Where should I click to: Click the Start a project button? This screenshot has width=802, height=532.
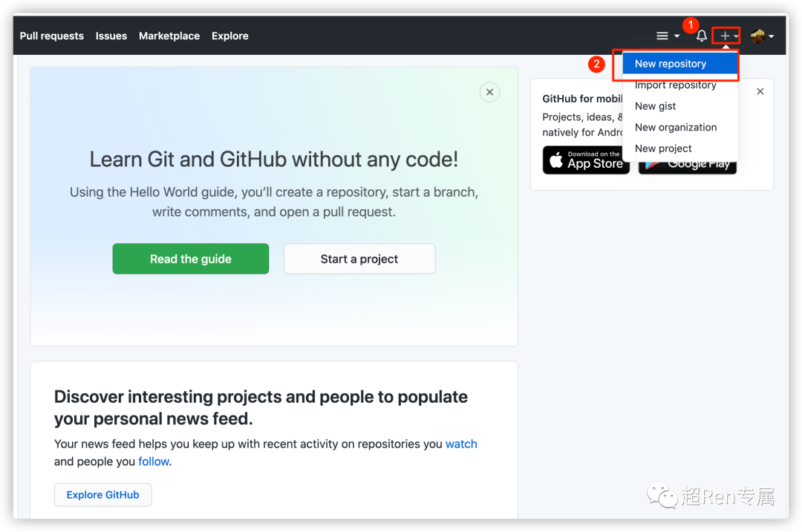(x=359, y=259)
